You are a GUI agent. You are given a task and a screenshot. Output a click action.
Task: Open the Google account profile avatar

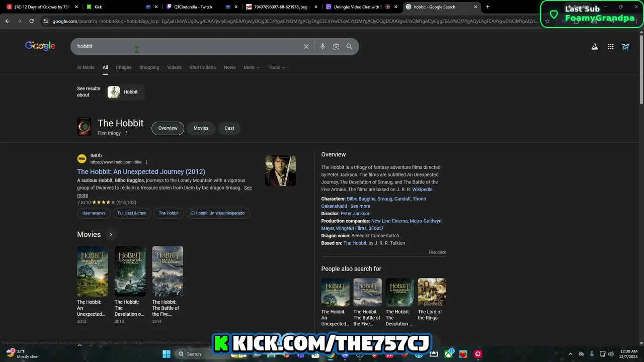(625, 46)
